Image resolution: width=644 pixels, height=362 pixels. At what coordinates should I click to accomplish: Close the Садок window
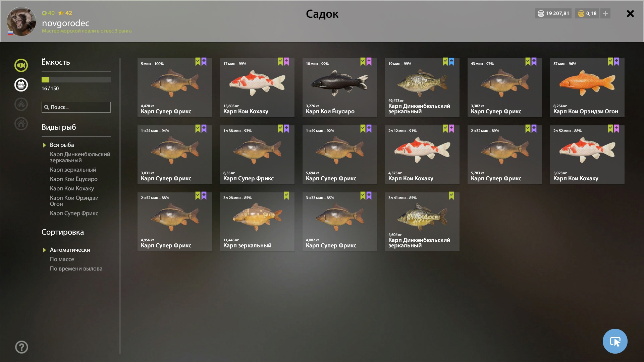click(x=630, y=13)
